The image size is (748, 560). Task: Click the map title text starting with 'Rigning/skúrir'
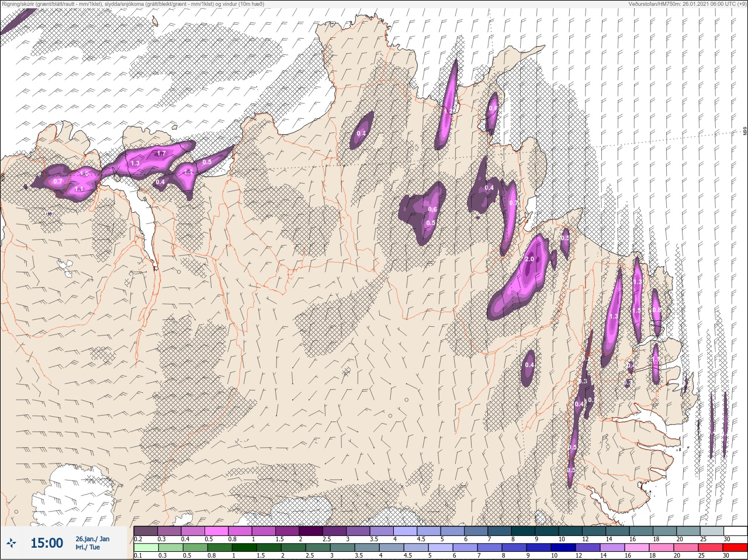132,4
